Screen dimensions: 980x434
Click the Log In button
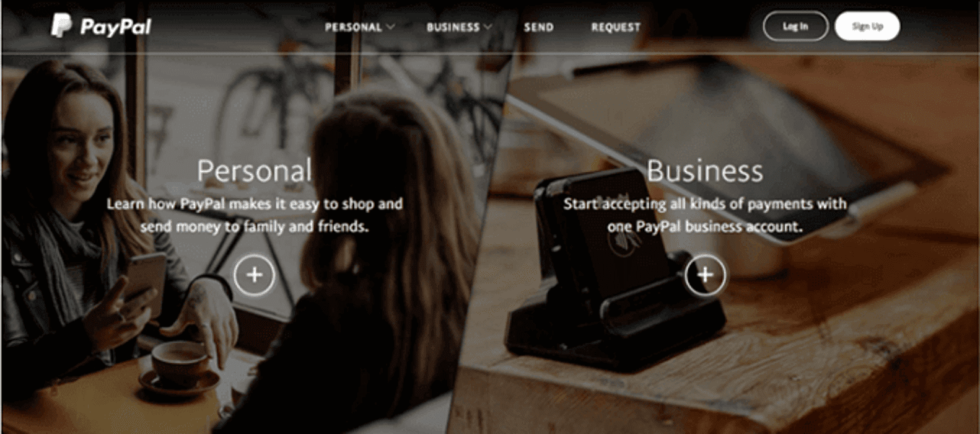click(795, 26)
